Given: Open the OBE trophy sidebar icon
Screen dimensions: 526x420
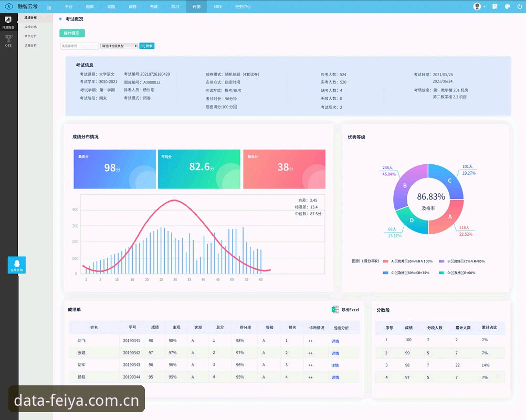Looking at the screenshot, I should point(8,40).
